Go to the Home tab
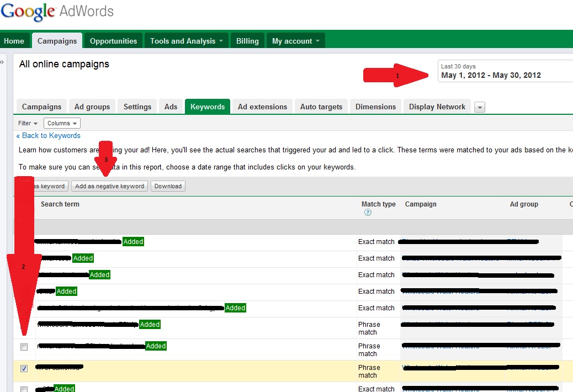Image resolution: width=573 pixels, height=392 pixels. [x=14, y=41]
